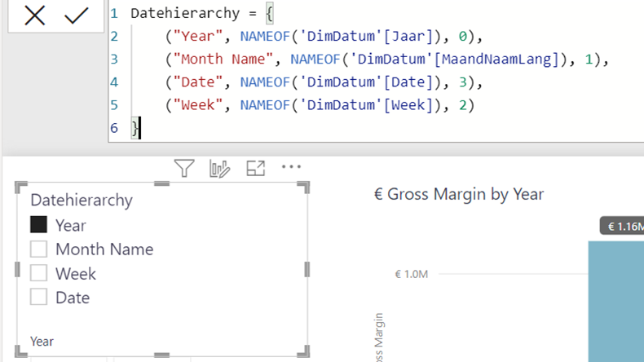Check the Month Name checkbox
This screenshot has height=362, width=644.
[x=38, y=249]
